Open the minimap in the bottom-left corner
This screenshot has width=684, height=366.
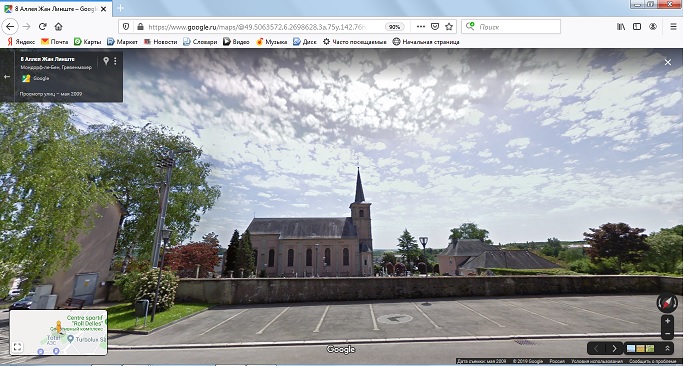click(58, 332)
